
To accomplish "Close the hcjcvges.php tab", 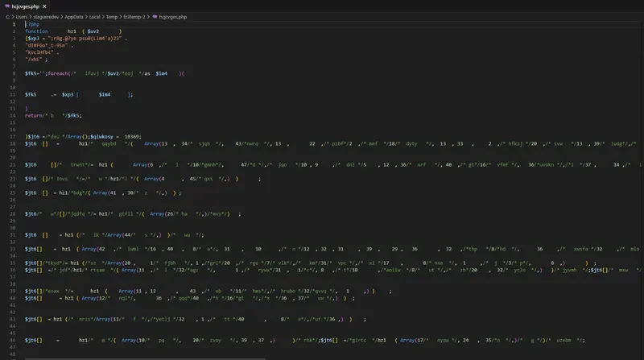I will [x=44, y=6].
